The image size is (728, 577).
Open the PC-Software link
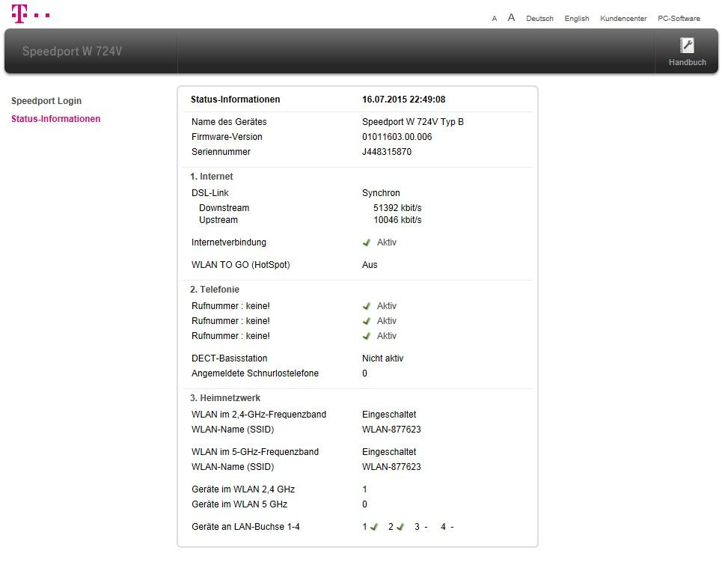point(679,19)
